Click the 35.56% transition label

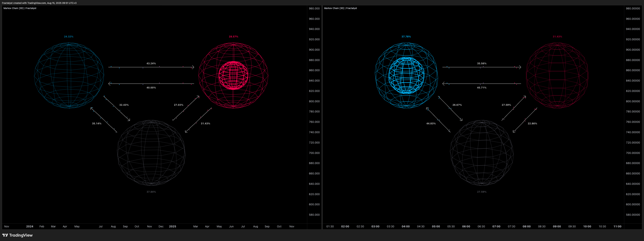point(482,64)
